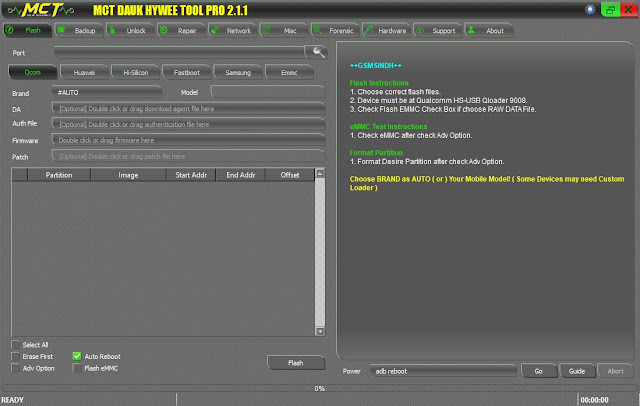The image size is (640, 406).
Task: Click the Firmware file field
Action: 189,140
